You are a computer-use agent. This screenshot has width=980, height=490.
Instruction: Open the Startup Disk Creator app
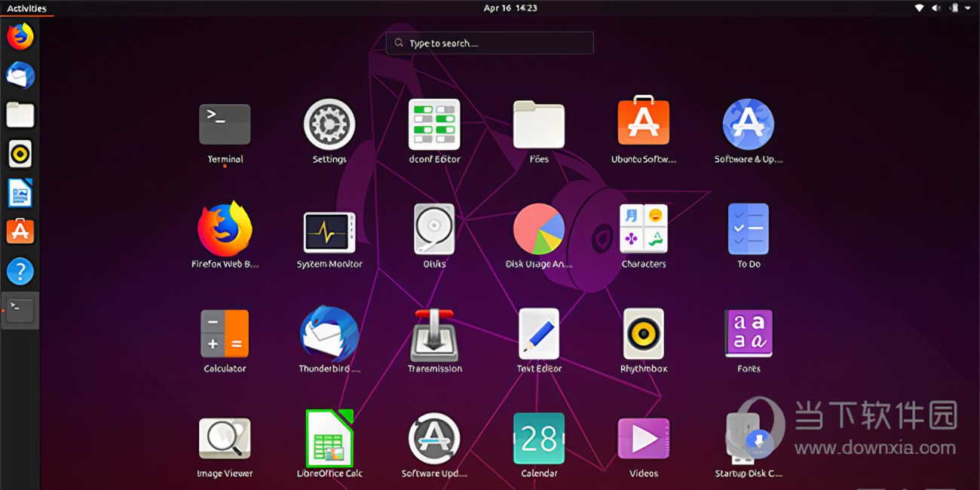[749, 439]
